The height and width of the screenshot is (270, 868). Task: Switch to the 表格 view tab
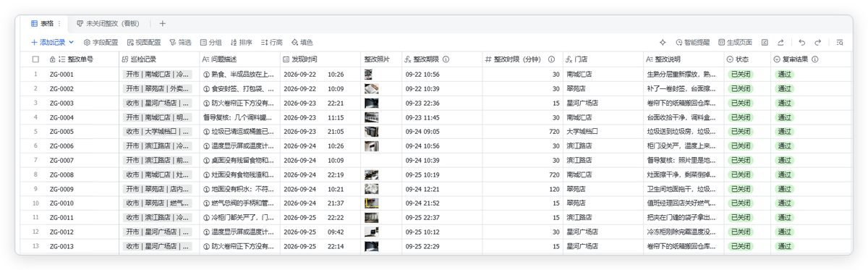43,23
